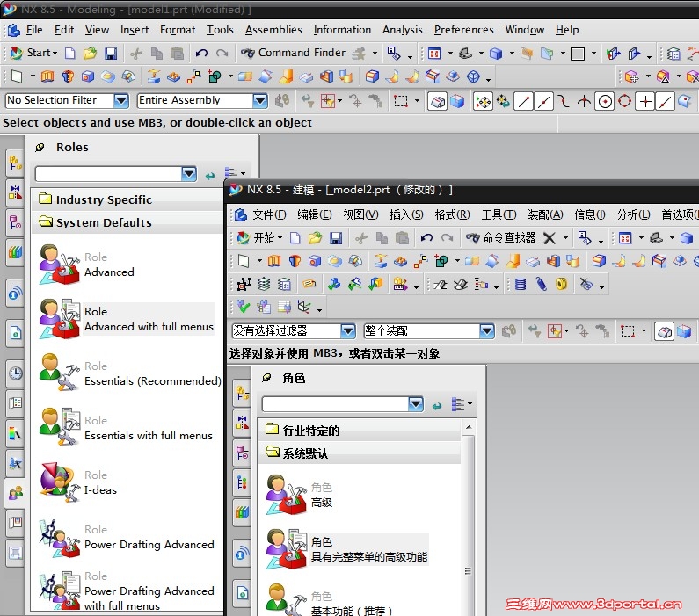
Task: Click the Cut scissors icon in the English toolbar
Action: pyautogui.click(x=136, y=54)
